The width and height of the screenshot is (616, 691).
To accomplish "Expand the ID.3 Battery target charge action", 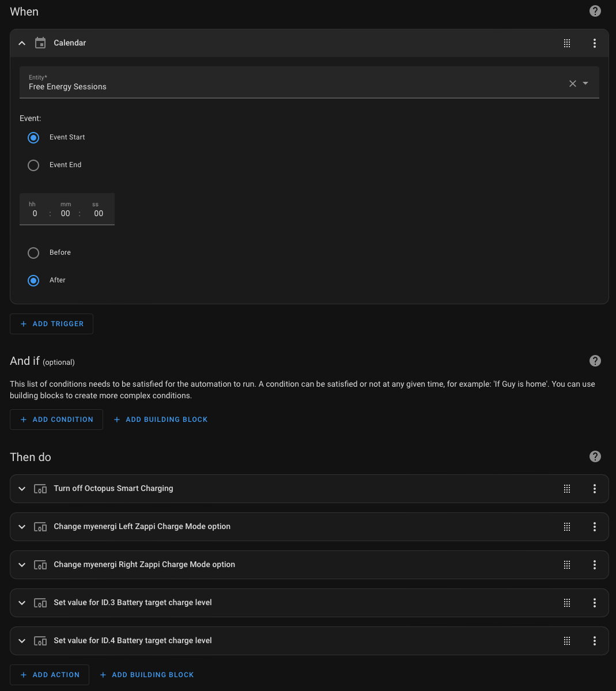I will pyautogui.click(x=21, y=603).
